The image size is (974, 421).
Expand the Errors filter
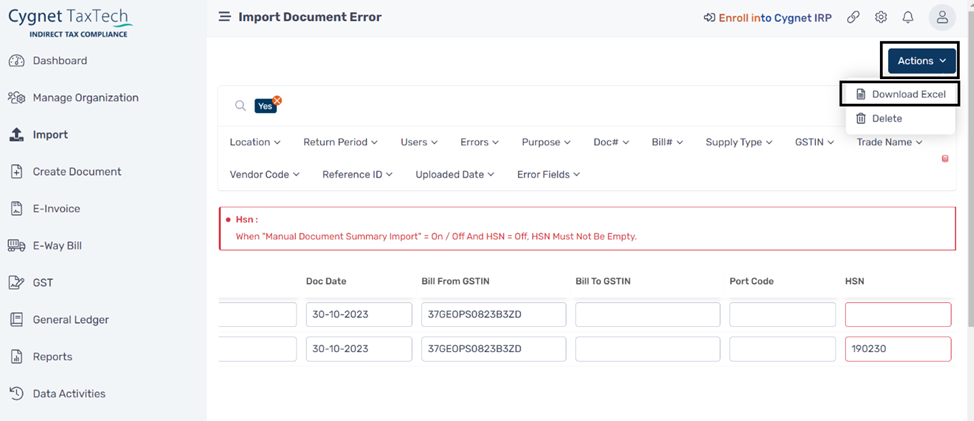pyautogui.click(x=479, y=142)
